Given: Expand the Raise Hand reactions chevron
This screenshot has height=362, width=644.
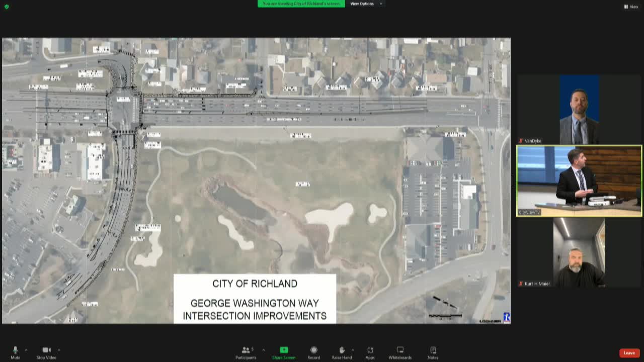Looking at the screenshot, I should pyautogui.click(x=353, y=349).
